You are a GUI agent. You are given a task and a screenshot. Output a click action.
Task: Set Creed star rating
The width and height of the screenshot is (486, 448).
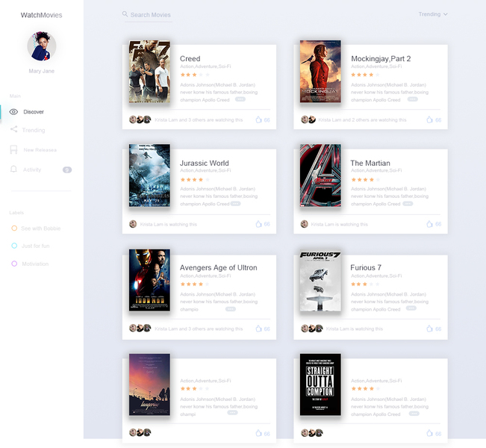pos(195,75)
